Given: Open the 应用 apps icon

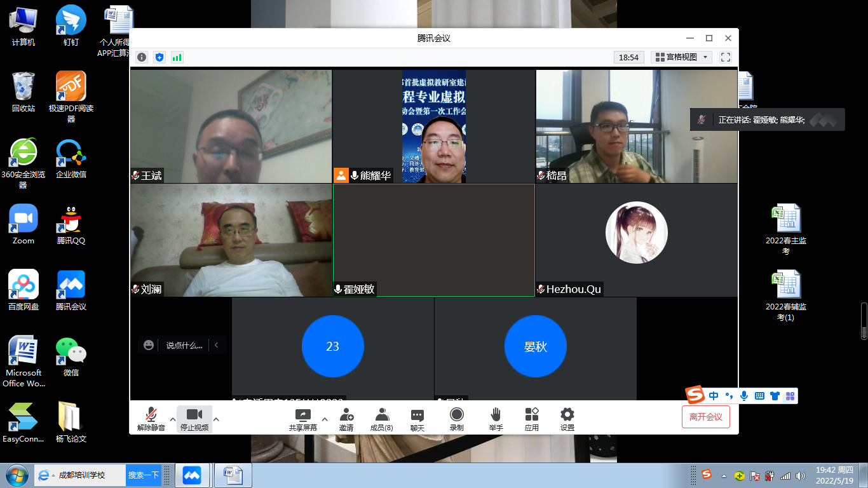Looking at the screenshot, I should 532,419.
